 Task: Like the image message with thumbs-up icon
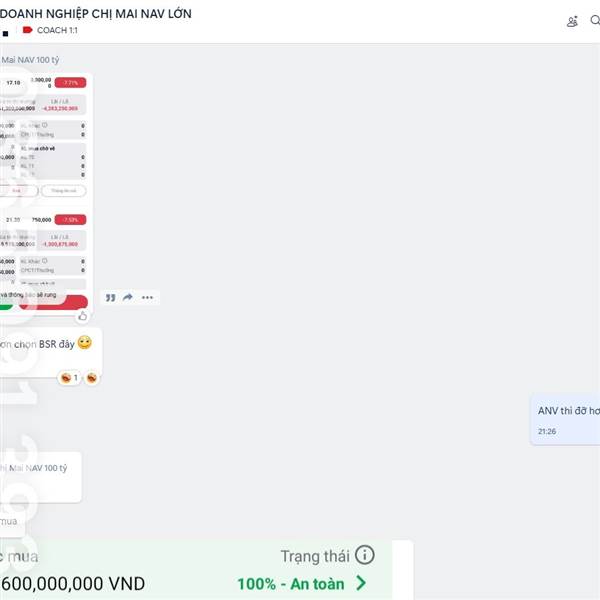pos(82,316)
